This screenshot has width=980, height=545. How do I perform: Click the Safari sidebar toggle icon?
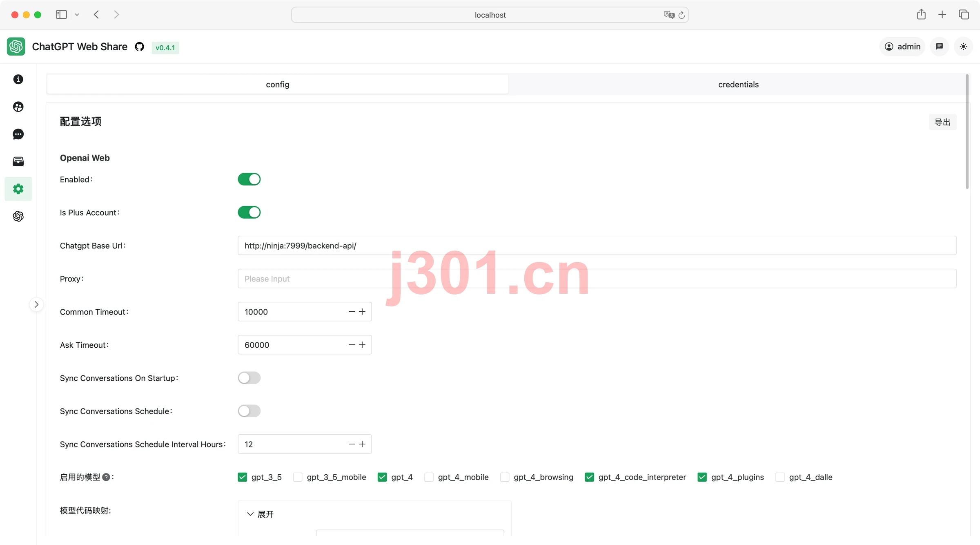61,15
